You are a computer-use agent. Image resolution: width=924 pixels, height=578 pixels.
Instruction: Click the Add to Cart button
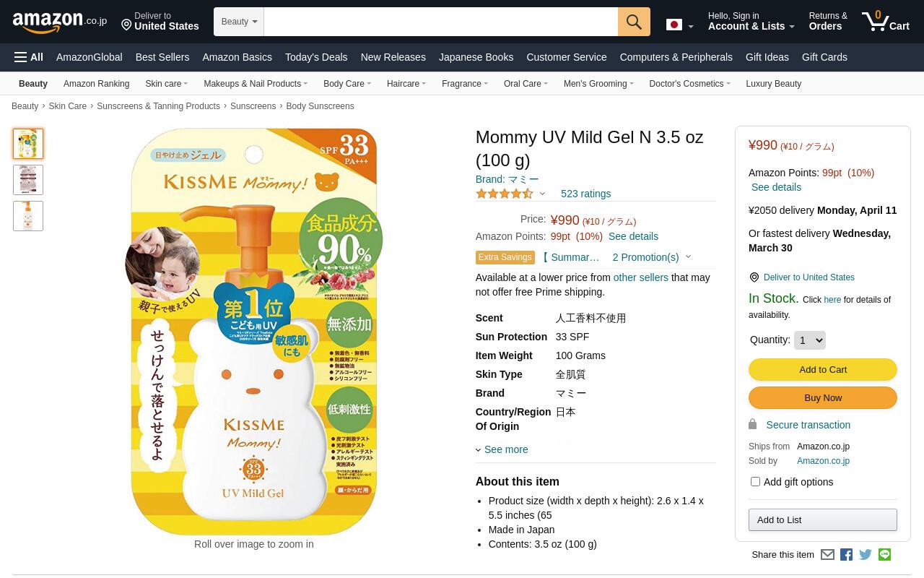click(x=823, y=369)
